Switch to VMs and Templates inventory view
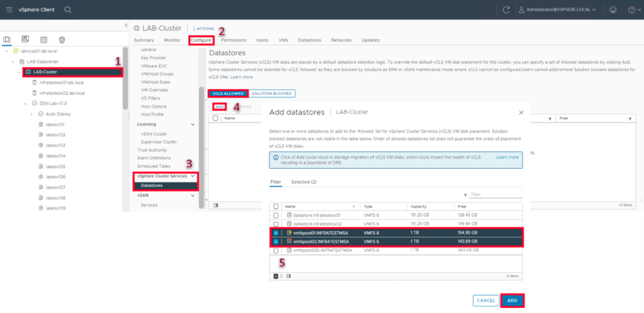This screenshot has height=313, width=644. (25, 40)
